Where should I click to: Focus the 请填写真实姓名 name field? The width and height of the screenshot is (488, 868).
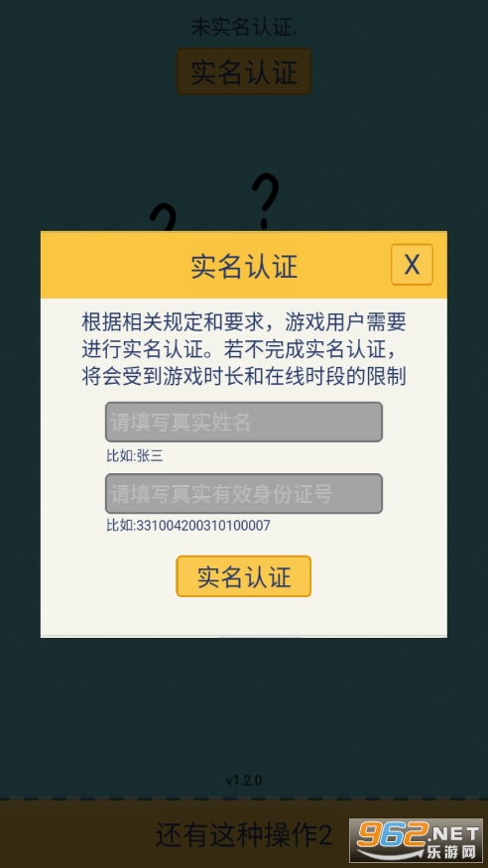(x=243, y=422)
